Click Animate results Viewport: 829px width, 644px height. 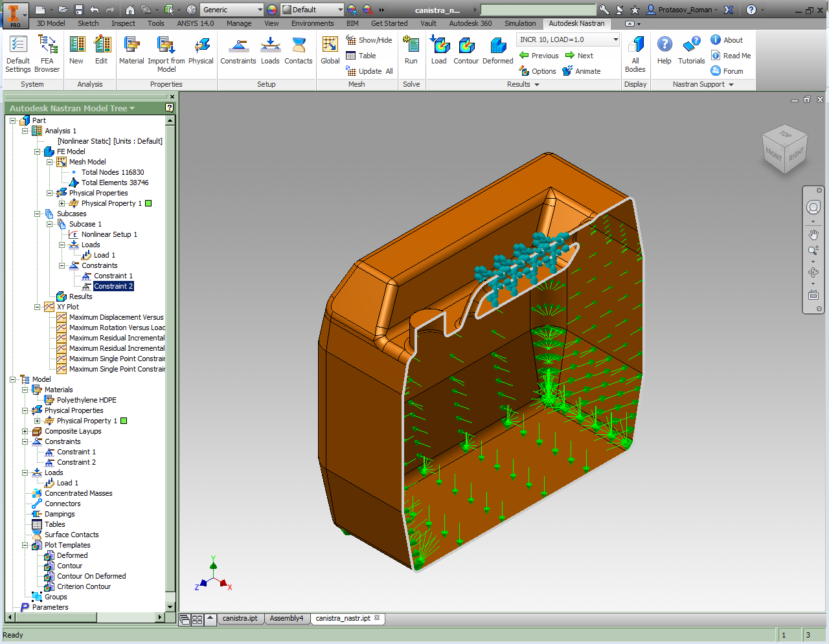tap(582, 71)
